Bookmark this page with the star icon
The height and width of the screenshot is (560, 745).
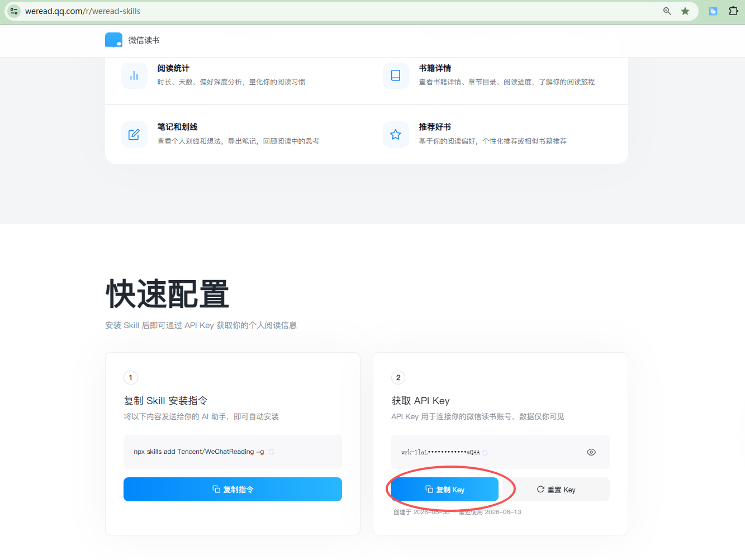pos(685,11)
